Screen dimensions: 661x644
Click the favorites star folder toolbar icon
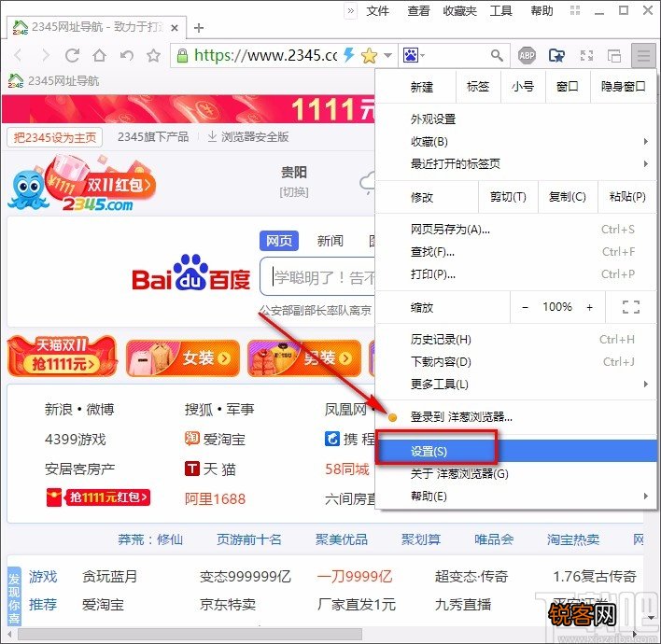[x=556, y=55]
